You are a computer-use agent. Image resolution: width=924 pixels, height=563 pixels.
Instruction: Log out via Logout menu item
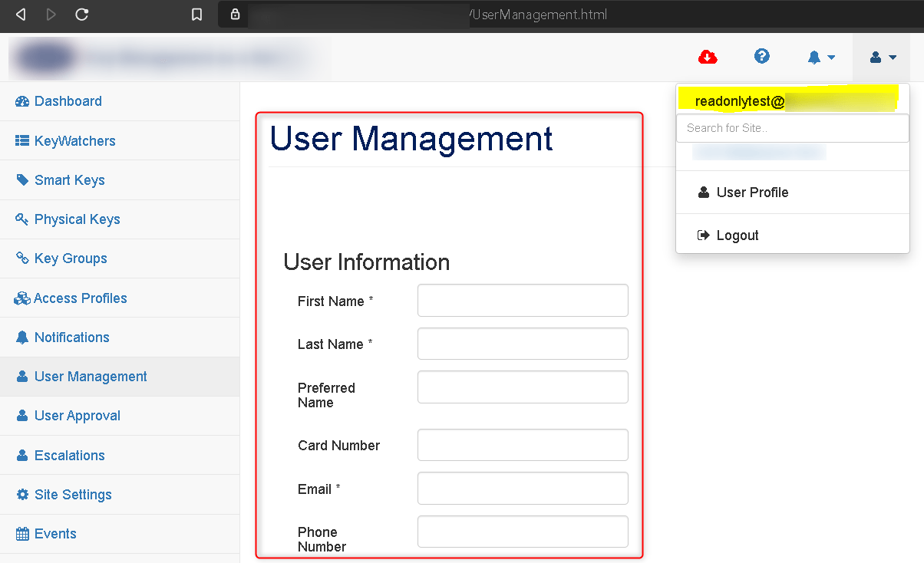(737, 235)
